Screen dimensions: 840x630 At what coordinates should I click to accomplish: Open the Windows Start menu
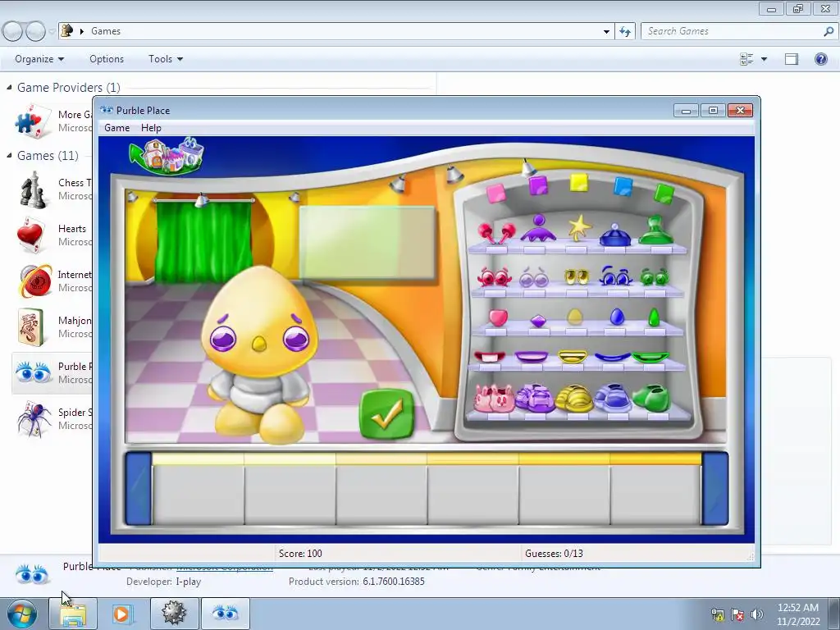click(x=21, y=614)
